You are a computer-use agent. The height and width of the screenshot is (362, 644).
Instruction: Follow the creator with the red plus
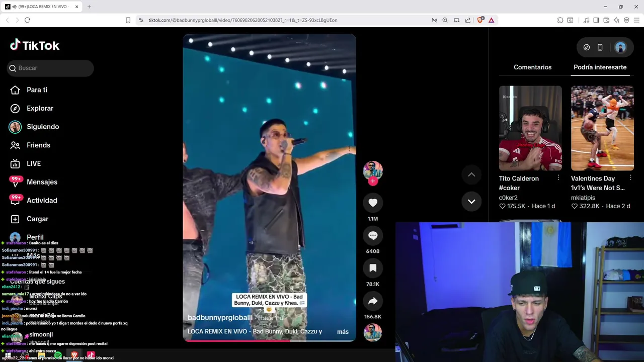pos(373,181)
